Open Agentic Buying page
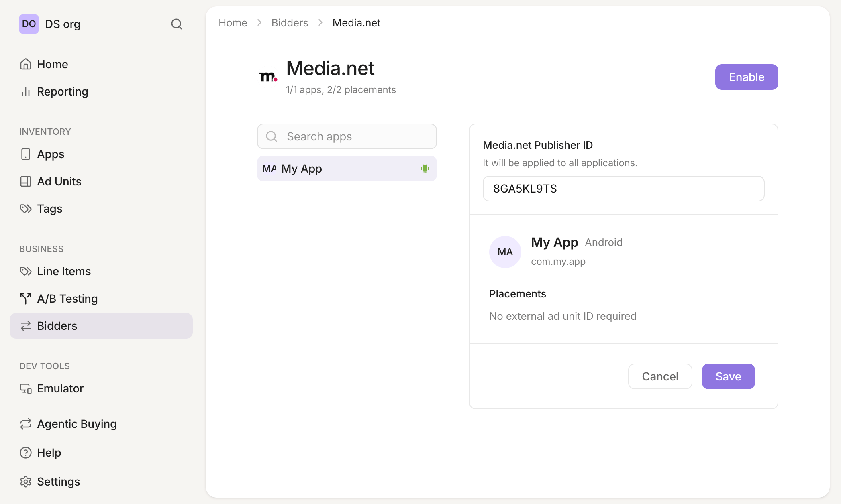841x504 pixels. 101,424
